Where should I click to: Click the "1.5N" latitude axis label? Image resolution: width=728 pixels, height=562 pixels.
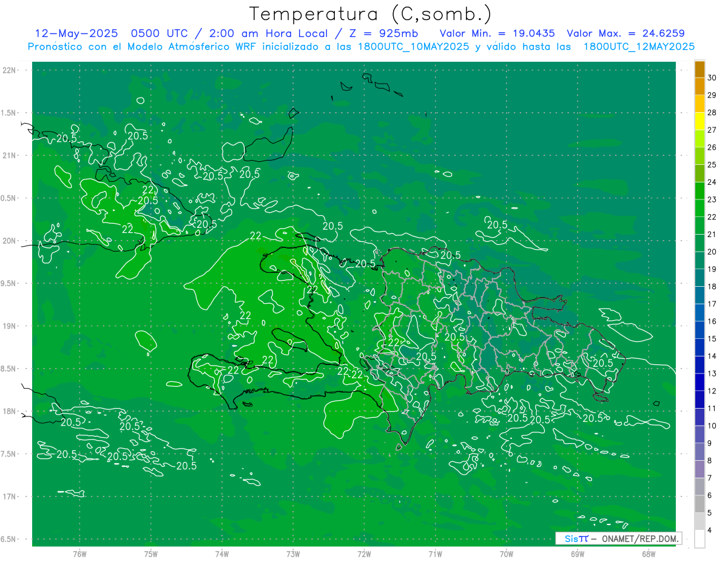click(10, 113)
